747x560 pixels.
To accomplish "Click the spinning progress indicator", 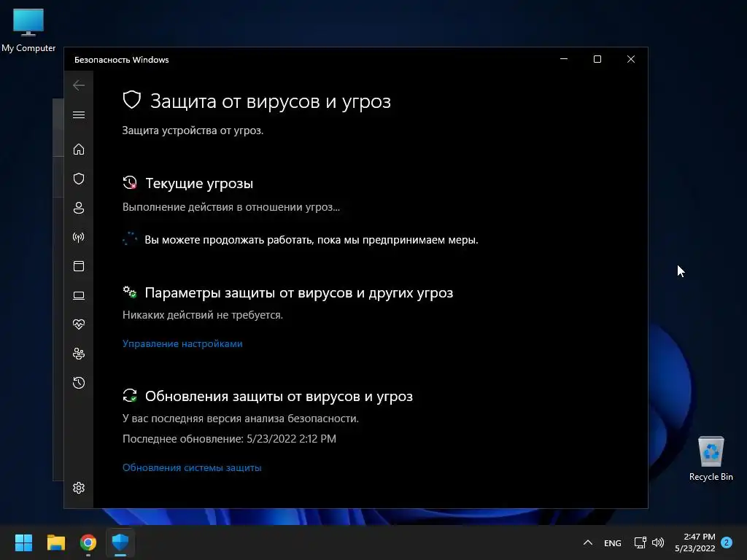I will click(130, 239).
